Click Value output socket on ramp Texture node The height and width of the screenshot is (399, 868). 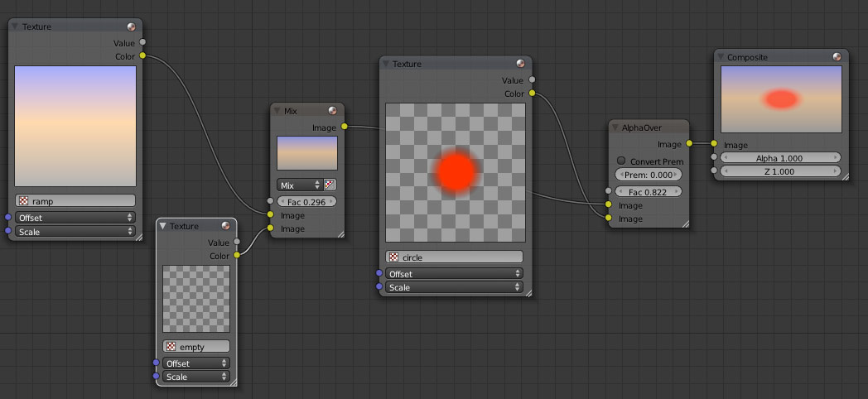coord(142,41)
